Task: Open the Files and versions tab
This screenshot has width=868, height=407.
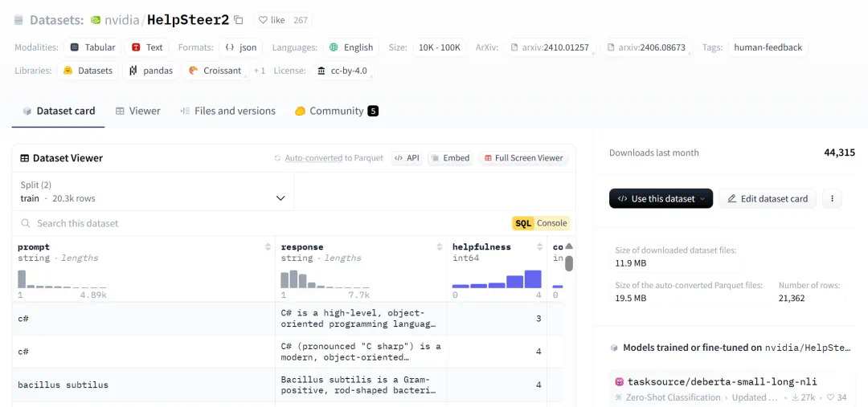Action: [x=227, y=111]
